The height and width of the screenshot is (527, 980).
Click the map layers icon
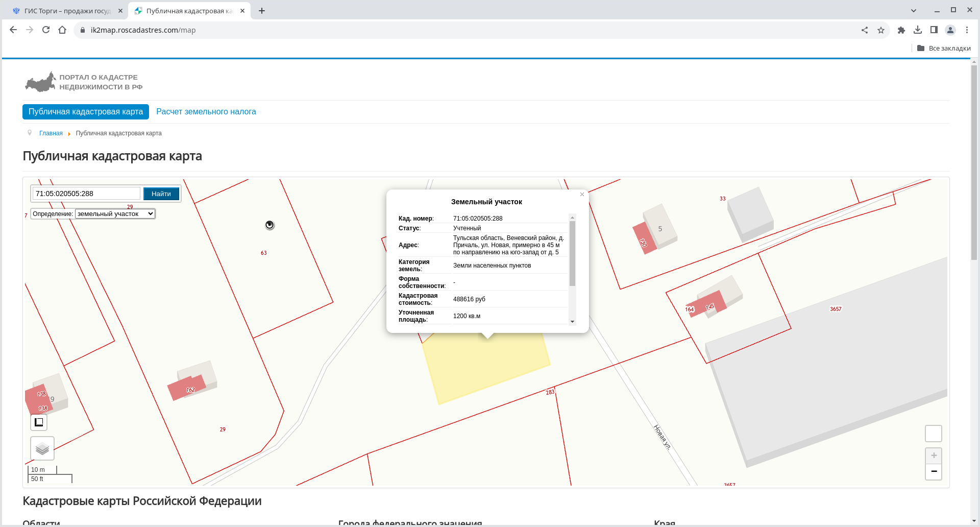pos(42,449)
